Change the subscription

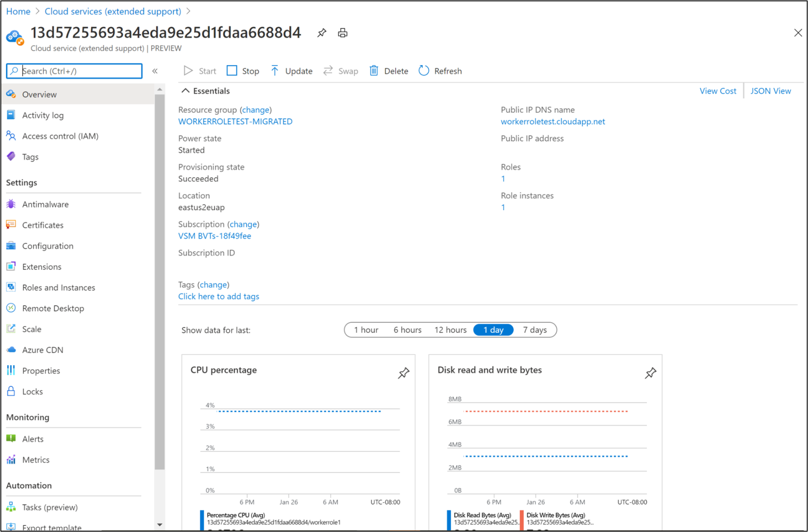(x=243, y=224)
